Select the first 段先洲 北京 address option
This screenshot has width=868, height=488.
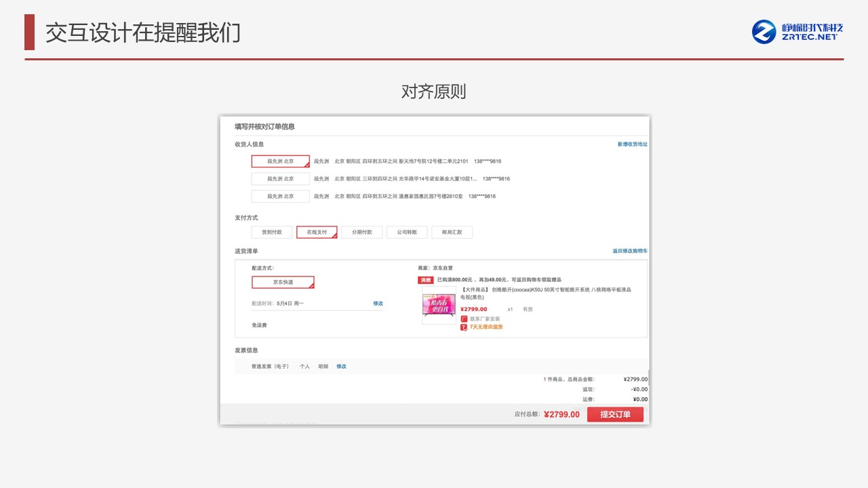pos(280,161)
